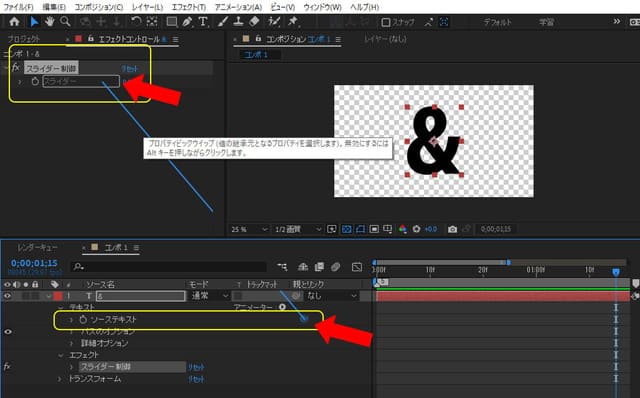Switch to the レンダーキュー tab
Viewport: 640px width, 398px height.
(x=37, y=247)
